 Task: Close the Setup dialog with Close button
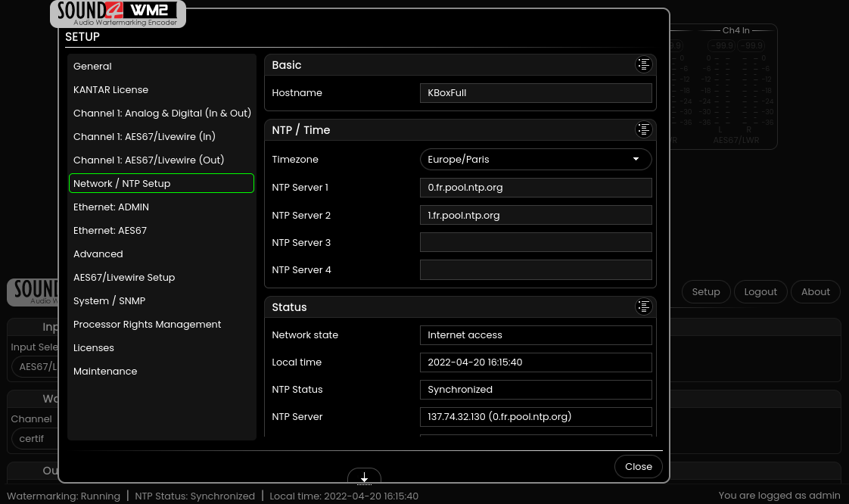point(639,467)
